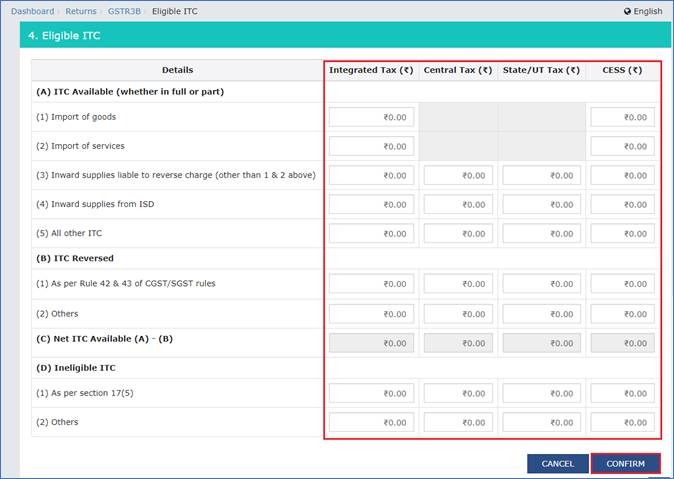Select Integrated Tax field for Inward supplies from ISD
The image size is (674, 479).
(x=371, y=204)
